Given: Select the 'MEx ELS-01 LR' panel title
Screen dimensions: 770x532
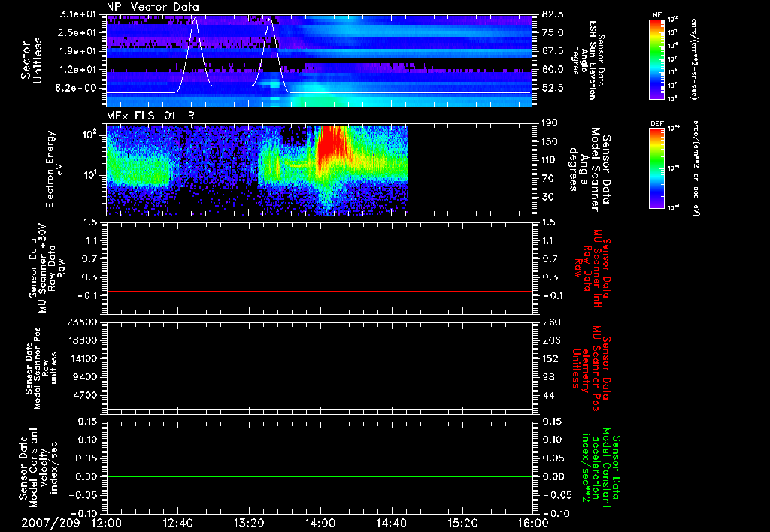Looking at the screenshot, I should (150, 116).
